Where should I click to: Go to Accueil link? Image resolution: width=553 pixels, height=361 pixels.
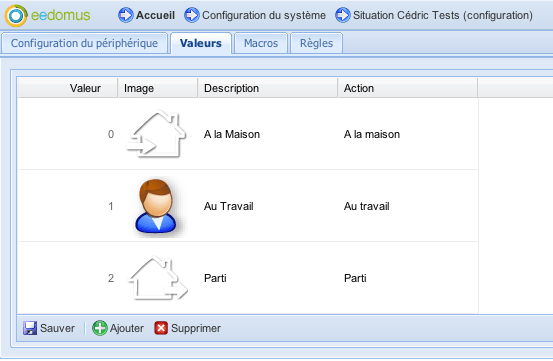coord(156,15)
